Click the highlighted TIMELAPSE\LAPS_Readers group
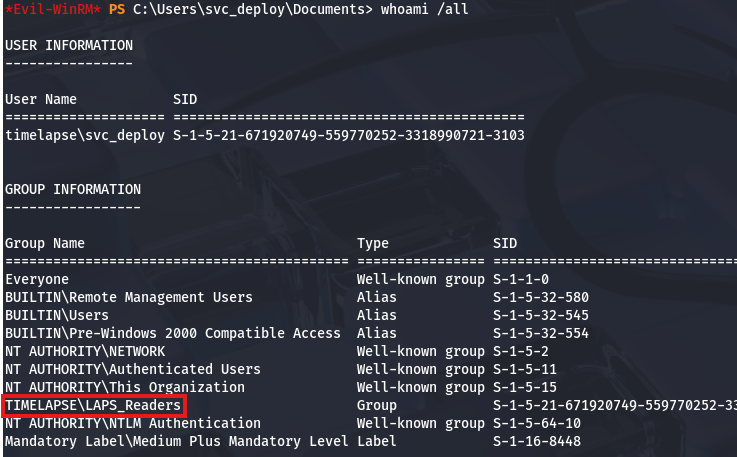This screenshot has height=457, width=737. [93, 405]
